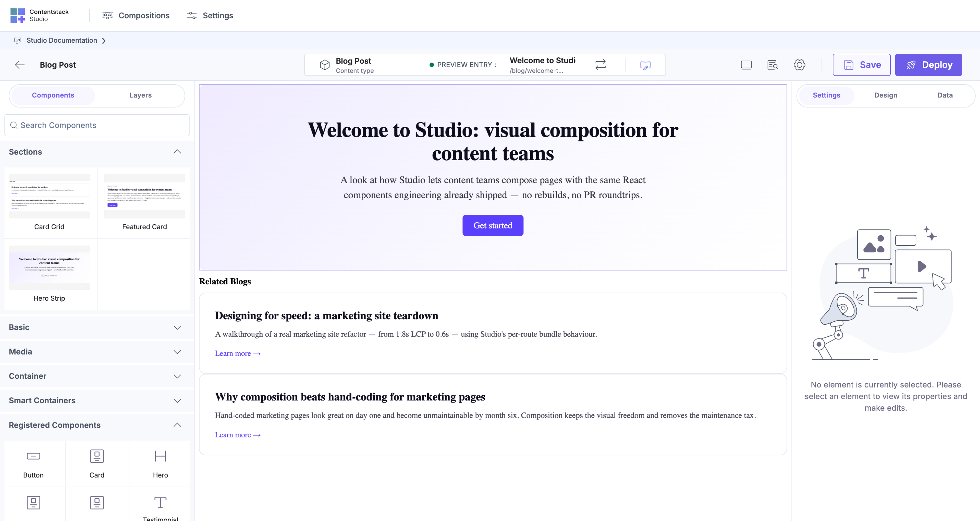Click the Contentstack Studio logo

pos(40,15)
